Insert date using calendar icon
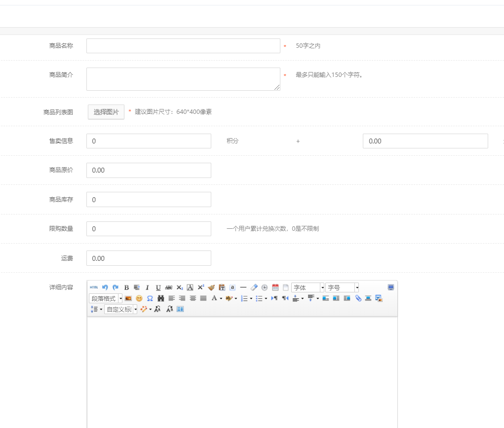The height and width of the screenshot is (428, 504). click(x=275, y=287)
